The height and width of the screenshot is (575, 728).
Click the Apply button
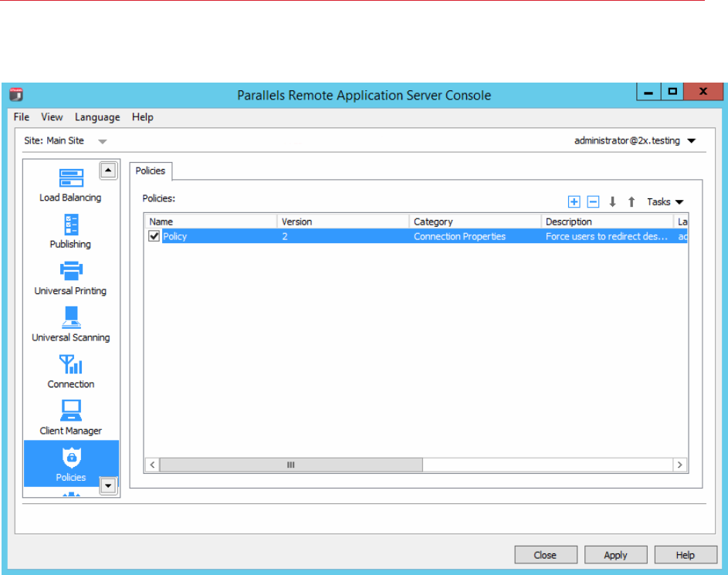[x=615, y=555]
